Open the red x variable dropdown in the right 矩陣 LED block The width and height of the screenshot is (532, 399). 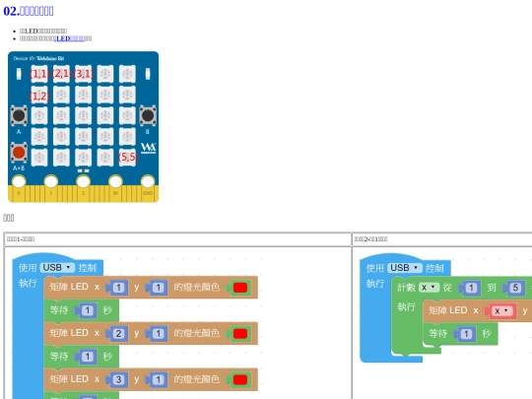point(501,310)
